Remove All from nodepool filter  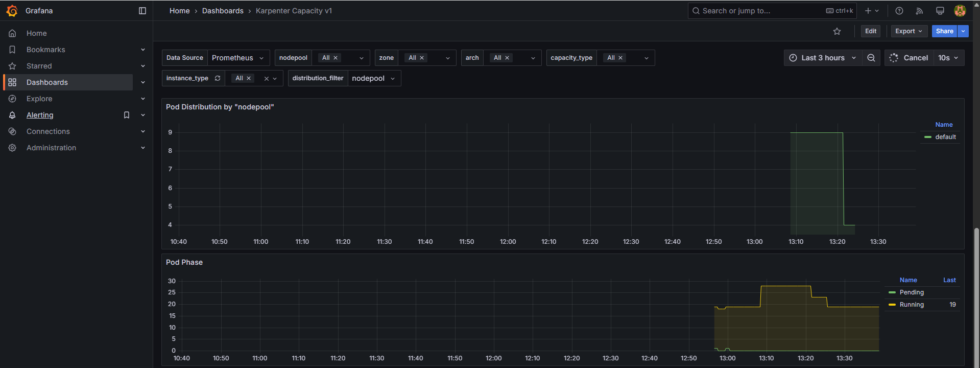(336, 58)
